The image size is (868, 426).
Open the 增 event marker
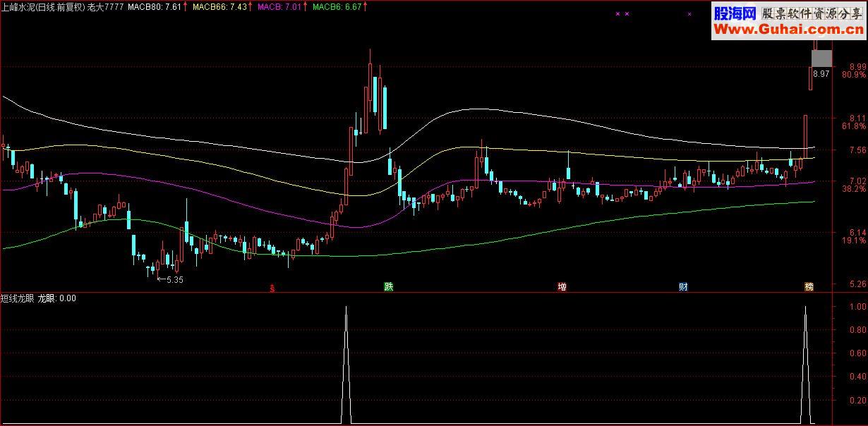(562, 287)
